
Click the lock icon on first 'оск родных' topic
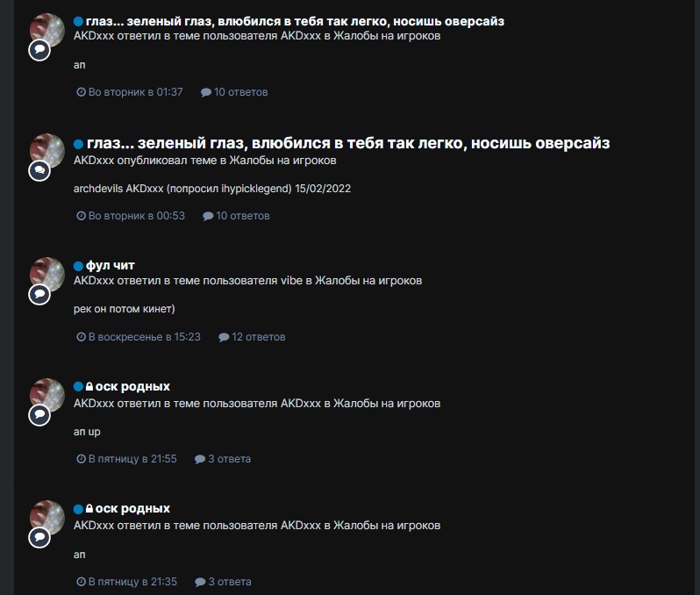[89, 386]
